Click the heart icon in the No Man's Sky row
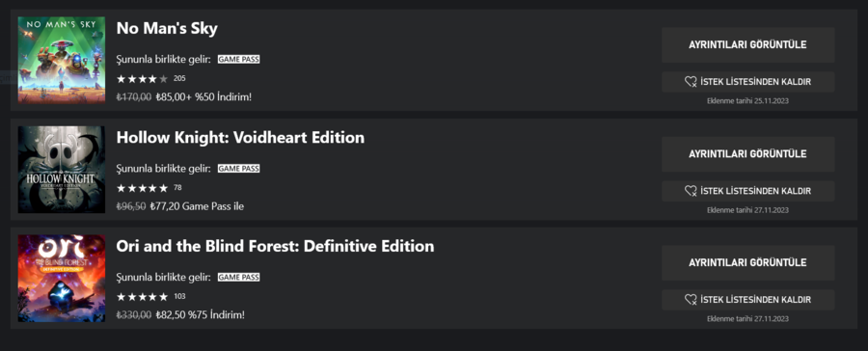The height and width of the screenshot is (351, 868). 691,82
